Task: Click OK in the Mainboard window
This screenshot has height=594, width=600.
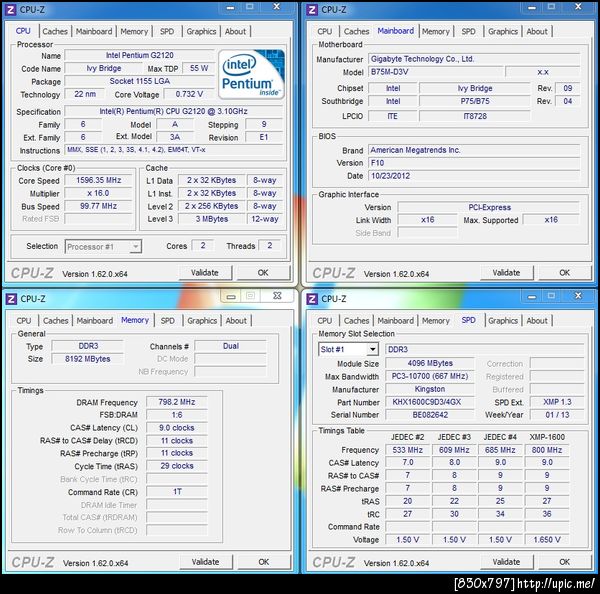Action: coord(565,273)
